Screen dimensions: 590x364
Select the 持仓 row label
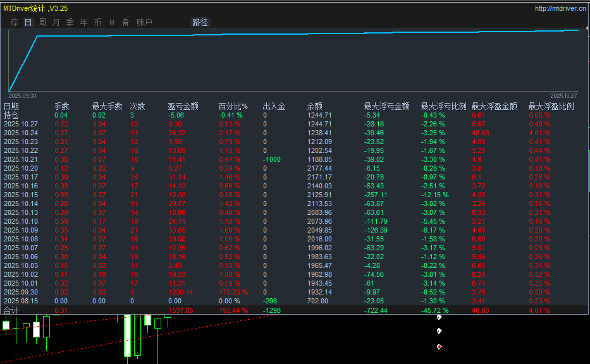(11, 115)
